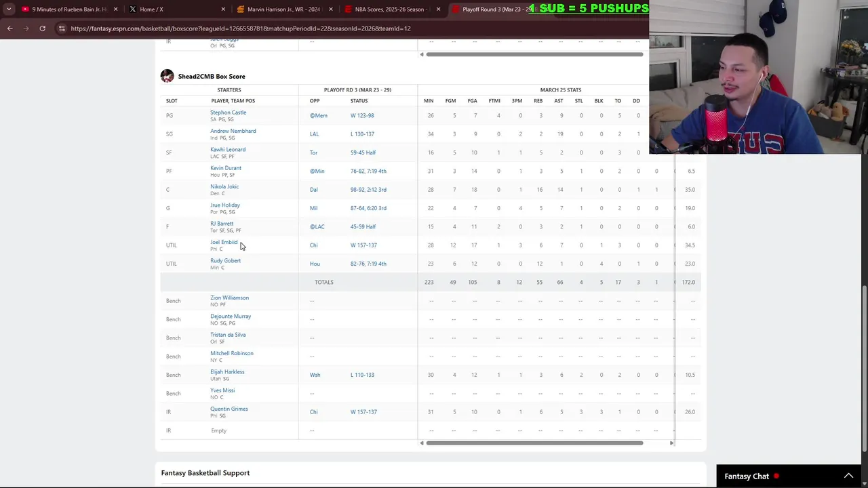Switch to the NBA Scores 2025-26 tab
Screen dimensions: 868x488
[393, 9]
